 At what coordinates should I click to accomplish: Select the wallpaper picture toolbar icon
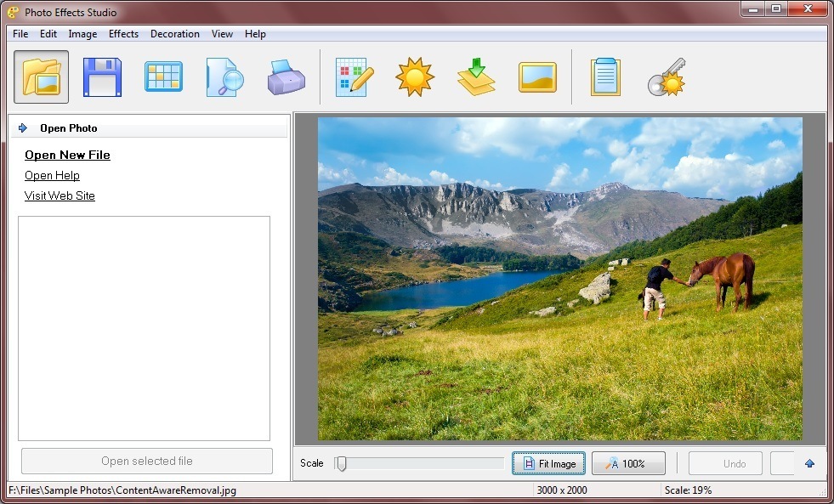(536, 76)
